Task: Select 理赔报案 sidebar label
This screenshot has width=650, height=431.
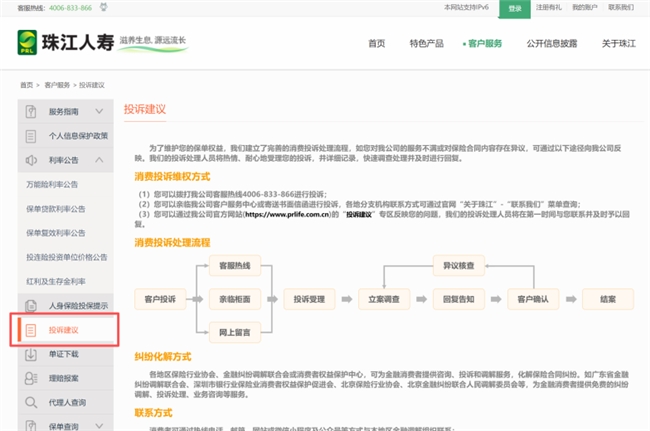Action: [63, 378]
